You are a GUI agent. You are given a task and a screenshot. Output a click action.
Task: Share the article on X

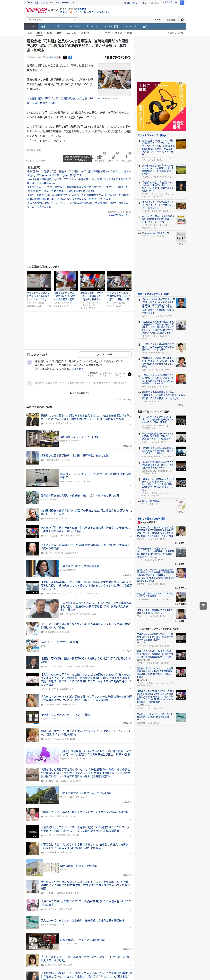(x=65, y=57)
